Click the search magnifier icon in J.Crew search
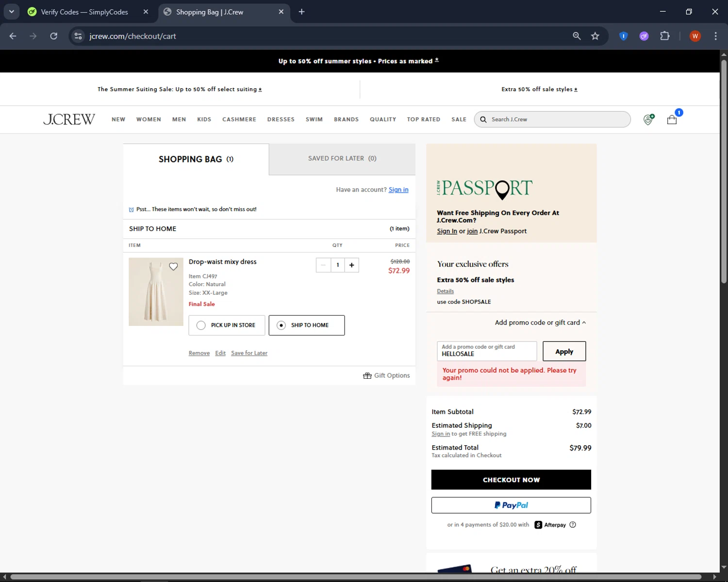 tap(483, 119)
